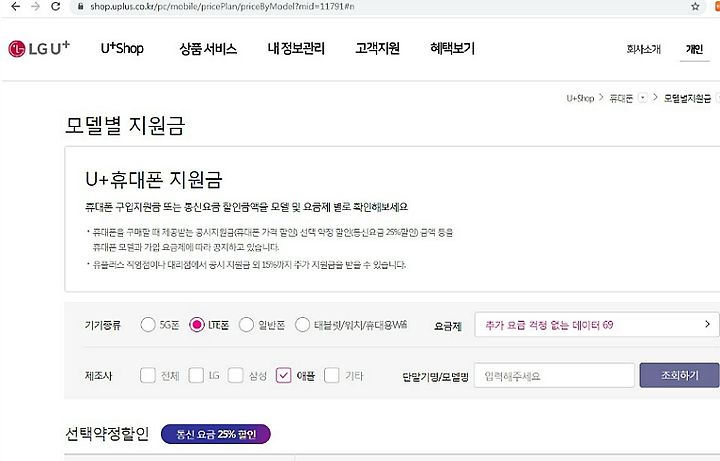Click the site security padlock icon
Viewport: 720px width, 461px height.
point(81,6)
